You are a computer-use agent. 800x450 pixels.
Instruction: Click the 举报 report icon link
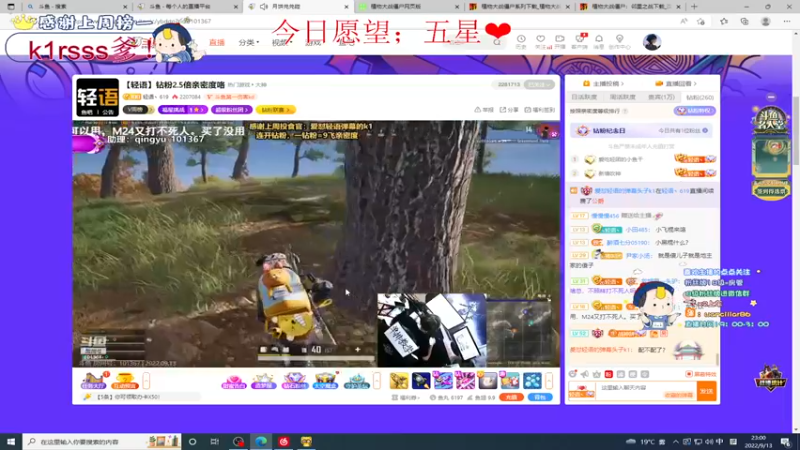484,110
